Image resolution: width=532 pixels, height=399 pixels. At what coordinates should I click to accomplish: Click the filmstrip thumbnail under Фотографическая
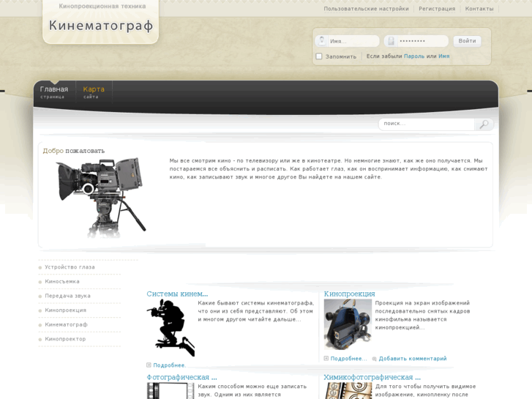pos(171,391)
